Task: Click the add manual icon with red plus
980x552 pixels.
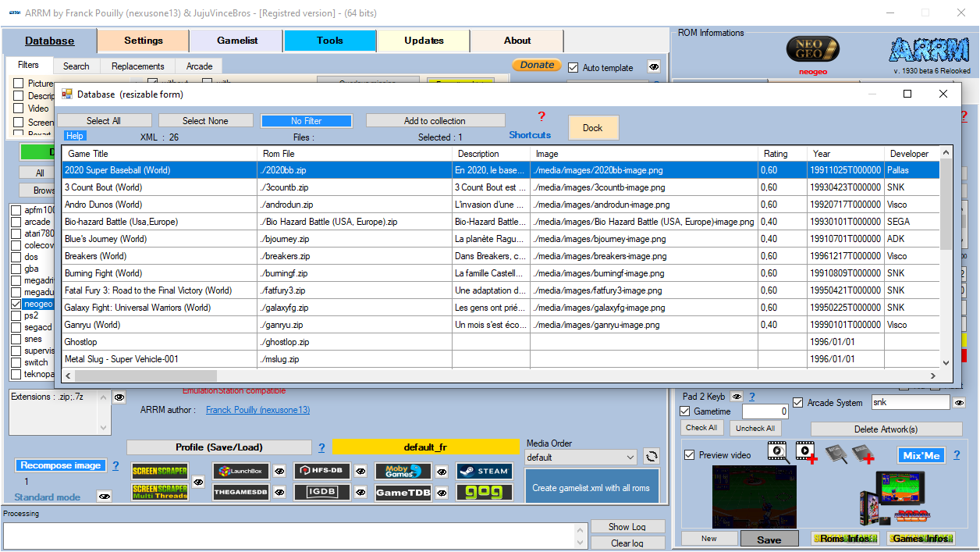Action: coord(863,454)
